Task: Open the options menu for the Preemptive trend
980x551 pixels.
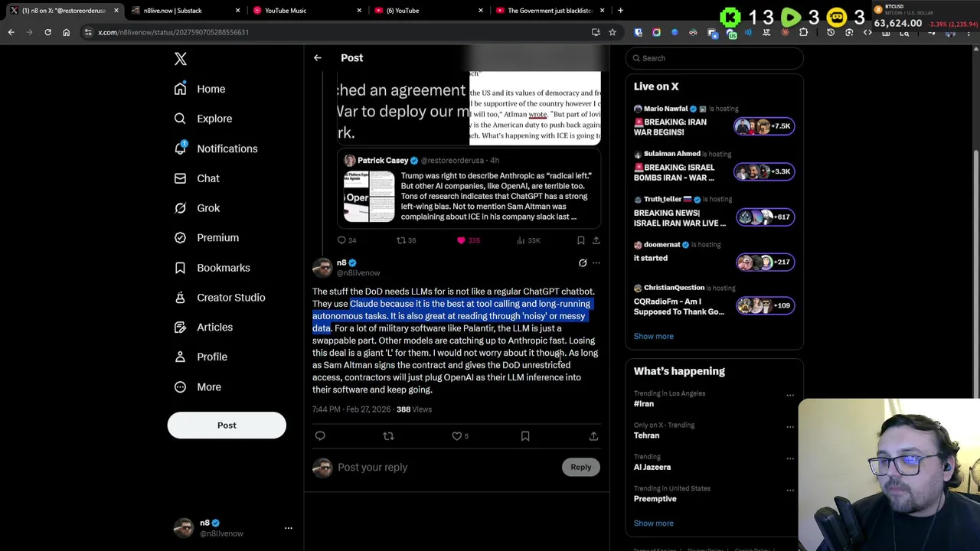Action: (790, 491)
